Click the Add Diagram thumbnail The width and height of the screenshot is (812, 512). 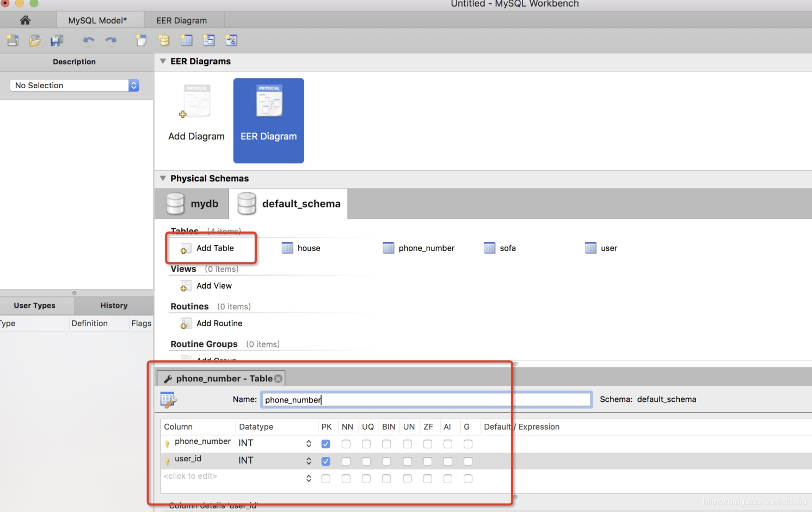(x=196, y=101)
